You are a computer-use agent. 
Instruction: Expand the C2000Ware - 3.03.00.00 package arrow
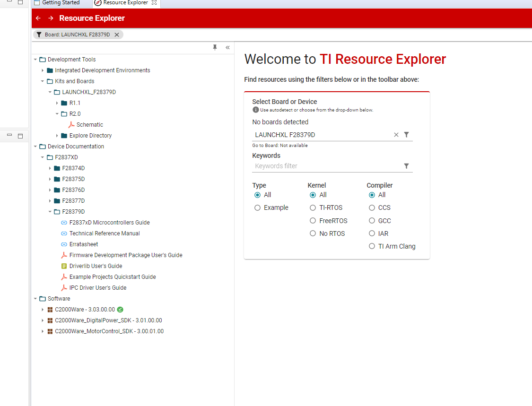(43, 309)
